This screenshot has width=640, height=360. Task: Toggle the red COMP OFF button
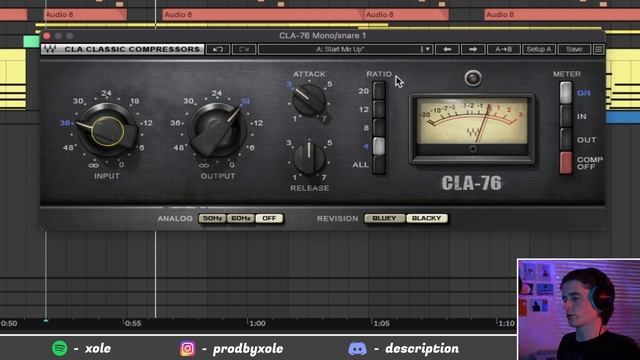point(566,163)
